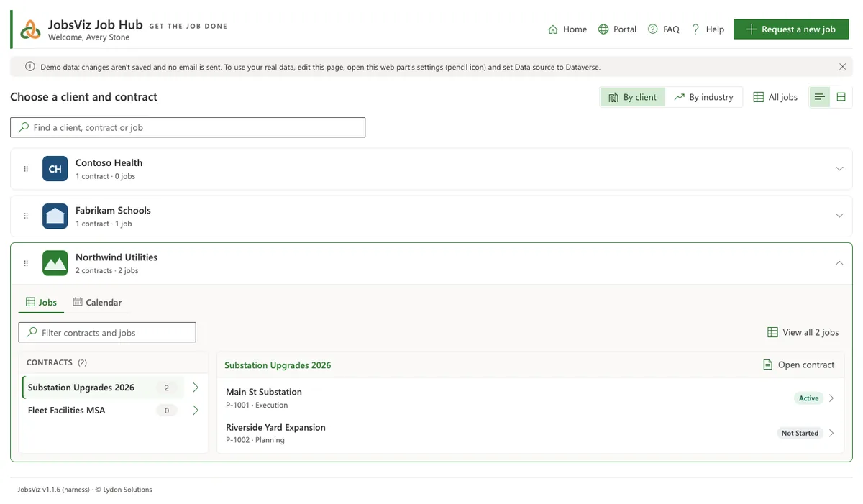Click View all 2 jobs
The image size is (863, 504).
tap(803, 332)
